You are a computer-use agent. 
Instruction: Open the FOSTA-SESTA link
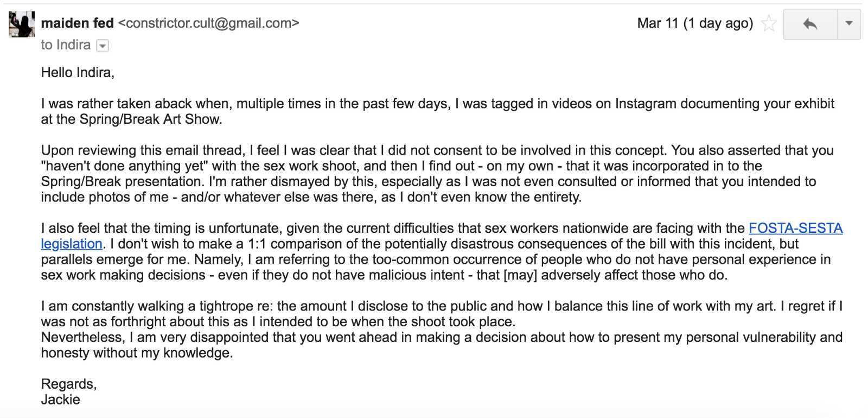(795, 229)
